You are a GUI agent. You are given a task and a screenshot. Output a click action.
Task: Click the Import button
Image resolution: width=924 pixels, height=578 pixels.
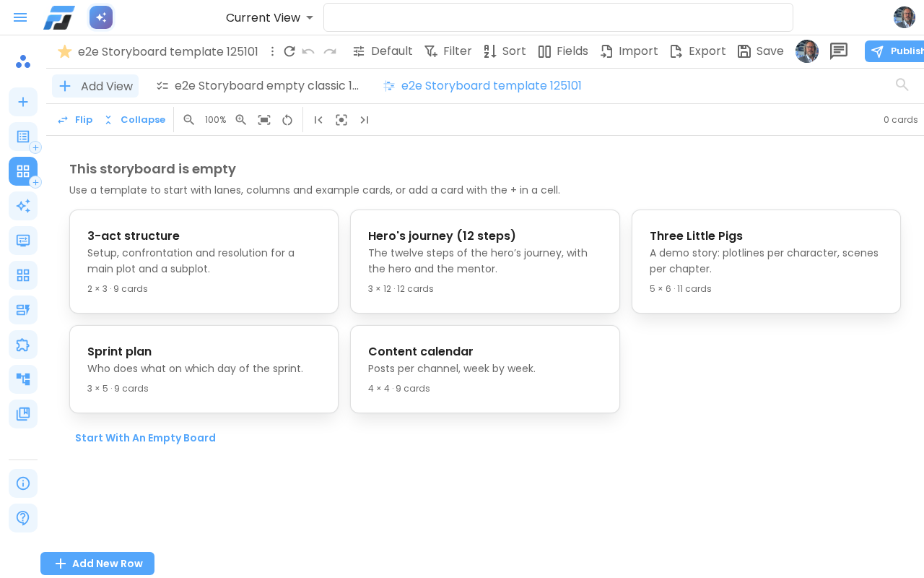coord(629,51)
